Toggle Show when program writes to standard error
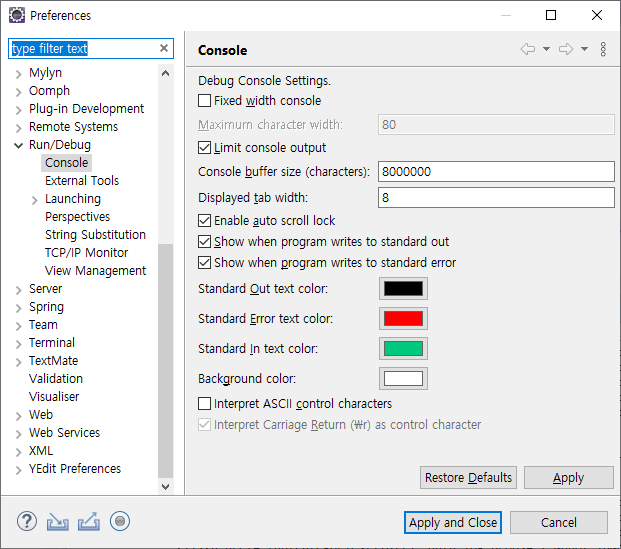 point(204,263)
